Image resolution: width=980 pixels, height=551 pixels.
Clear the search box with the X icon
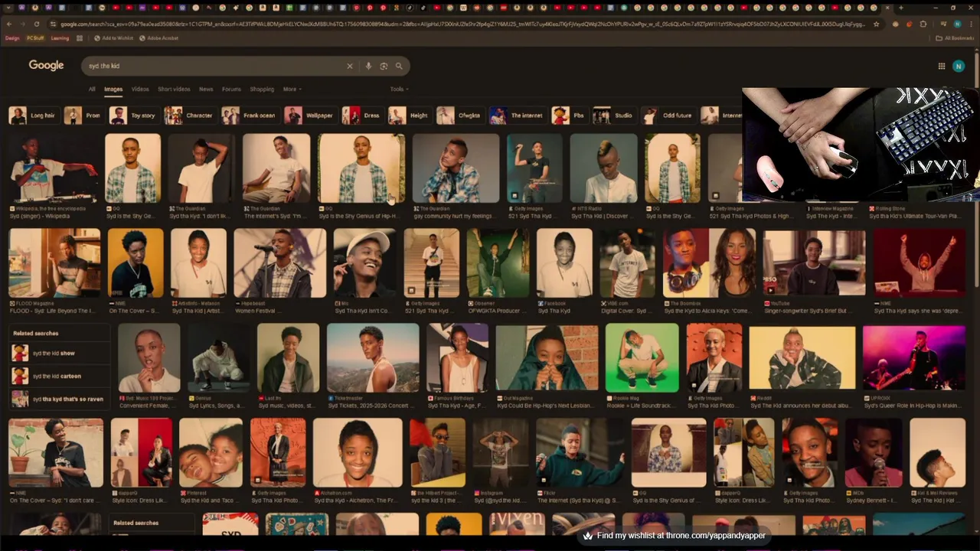[x=350, y=66]
